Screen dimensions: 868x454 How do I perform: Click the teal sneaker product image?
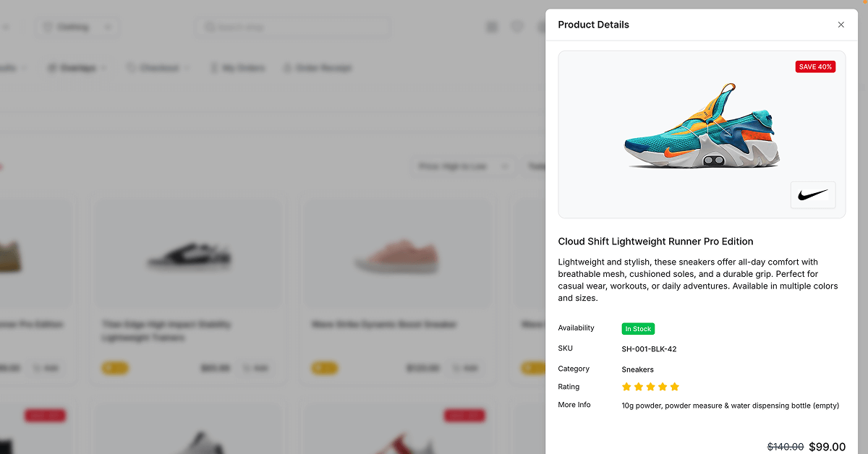tap(702, 130)
